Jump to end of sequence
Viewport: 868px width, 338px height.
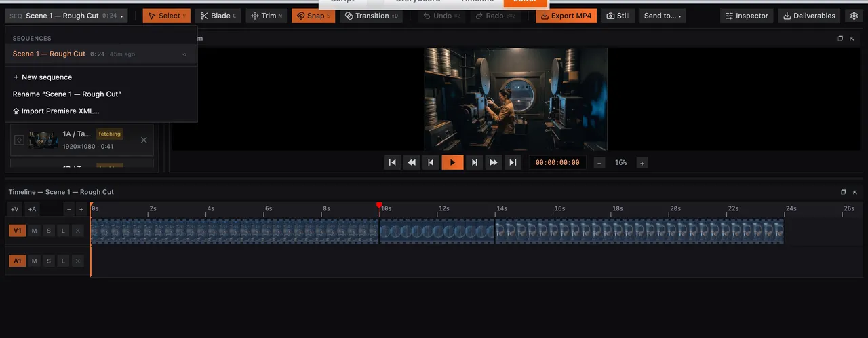pos(513,162)
